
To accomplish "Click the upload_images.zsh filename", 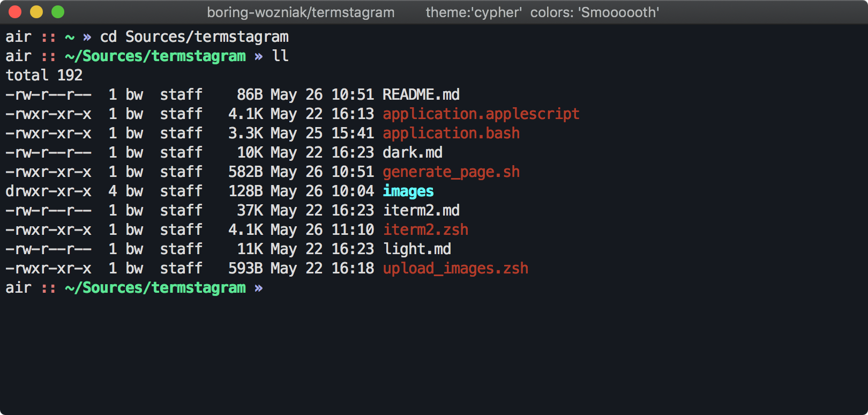I will 455,269.
